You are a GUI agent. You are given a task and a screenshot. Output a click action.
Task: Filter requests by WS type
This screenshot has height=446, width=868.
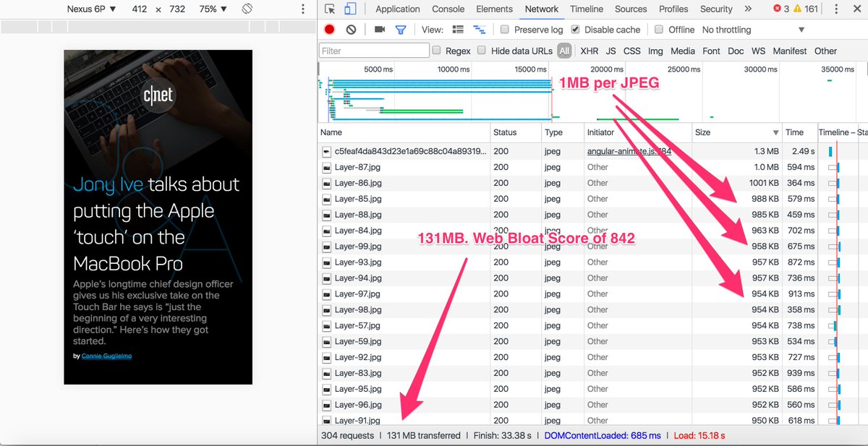coord(758,51)
